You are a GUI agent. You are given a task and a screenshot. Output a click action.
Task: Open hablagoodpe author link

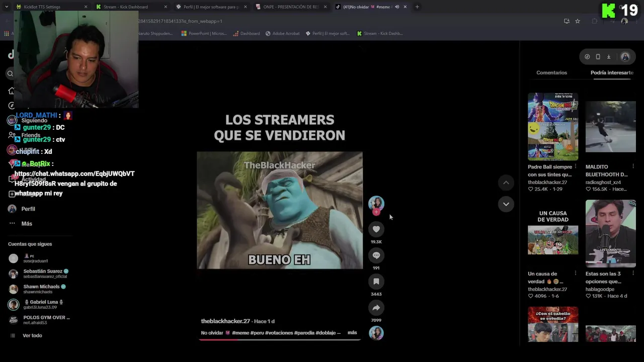pos(600,290)
